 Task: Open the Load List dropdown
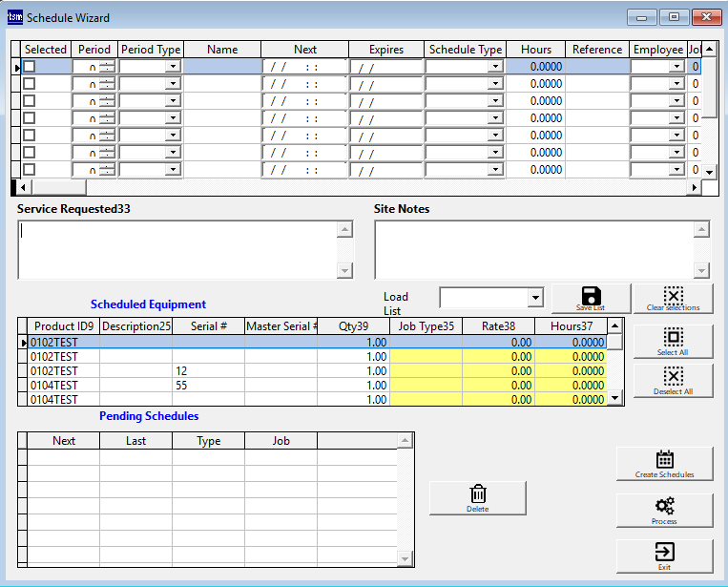click(534, 299)
